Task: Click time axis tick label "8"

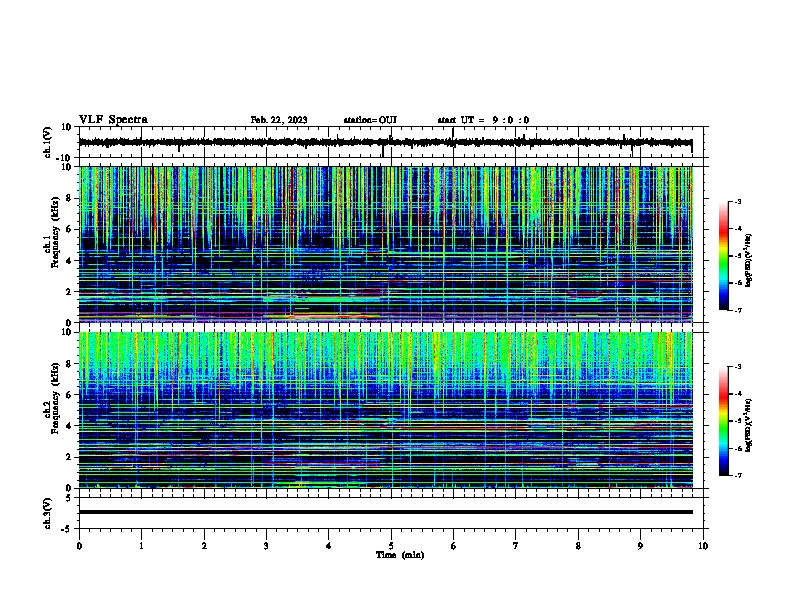Action: point(578,546)
